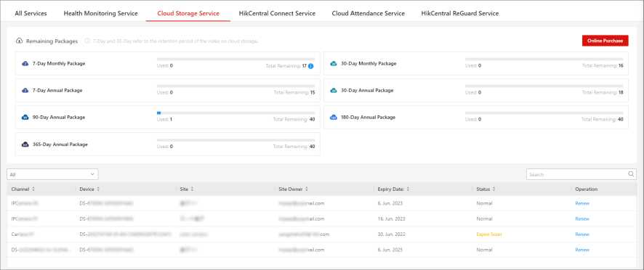Click the Remaining Packages heading
Image resolution: width=644 pixels, height=270 pixels.
[x=52, y=41]
